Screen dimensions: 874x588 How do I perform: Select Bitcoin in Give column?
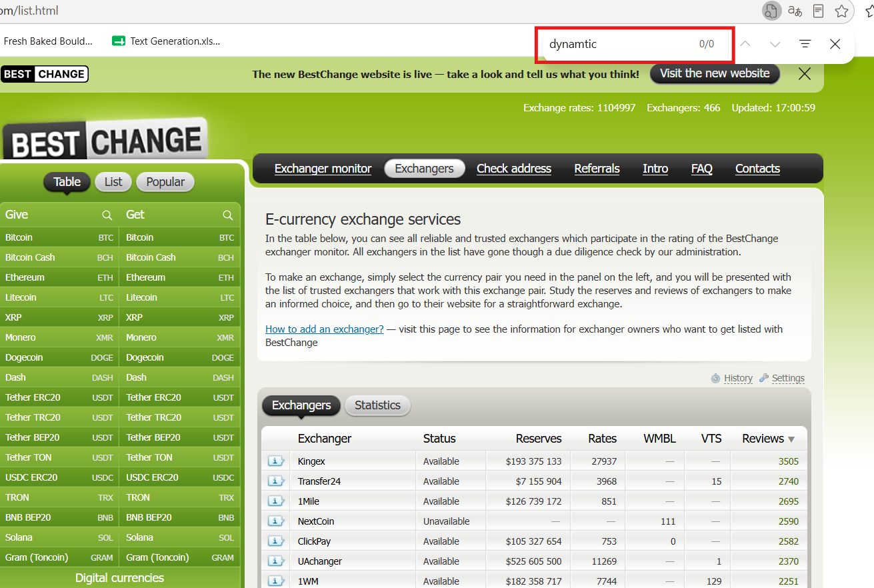click(x=59, y=237)
